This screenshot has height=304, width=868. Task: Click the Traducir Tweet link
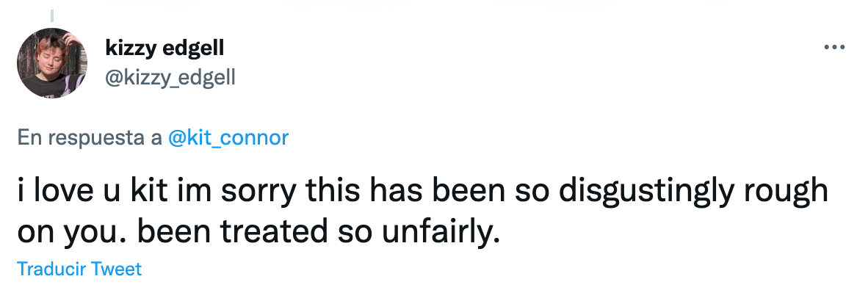click(x=79, y=269)
